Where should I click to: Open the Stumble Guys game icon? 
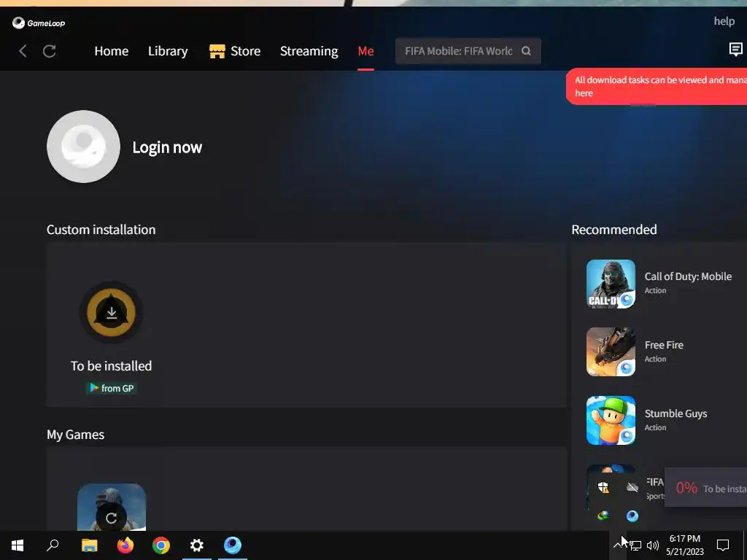pyautogui.click(x=611, y=421)
